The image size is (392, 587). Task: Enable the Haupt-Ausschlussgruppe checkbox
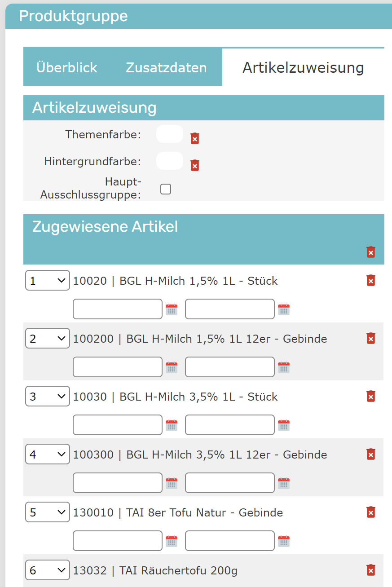click(x=166, y=189)
